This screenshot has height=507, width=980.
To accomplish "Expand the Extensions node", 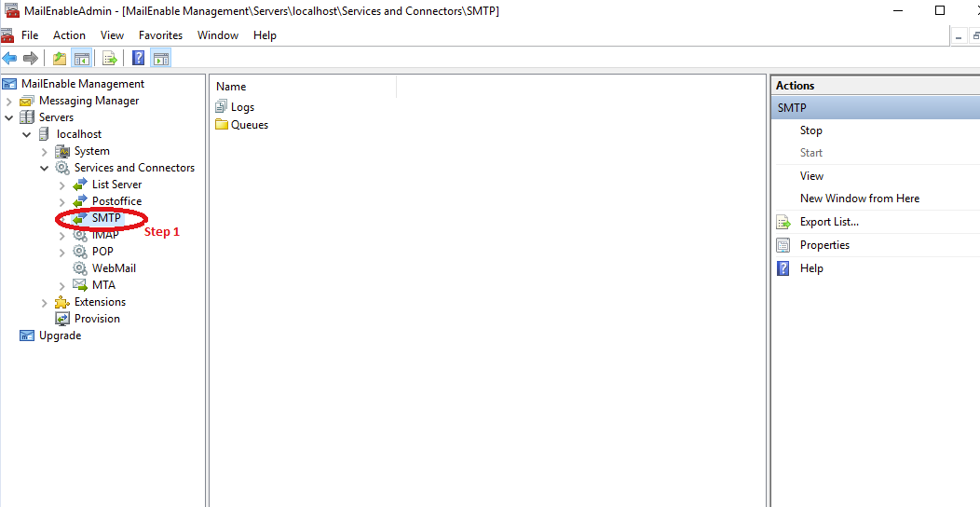I will [45, 303].
